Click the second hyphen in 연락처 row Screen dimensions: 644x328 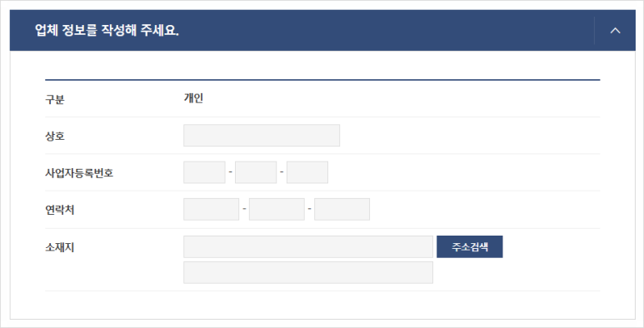click(309, 209)
